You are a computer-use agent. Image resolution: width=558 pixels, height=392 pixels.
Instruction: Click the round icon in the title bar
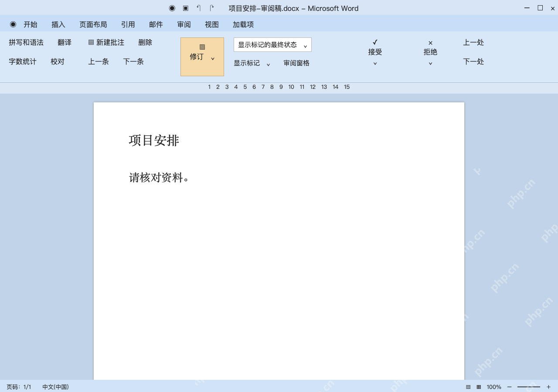pos(172,8)
